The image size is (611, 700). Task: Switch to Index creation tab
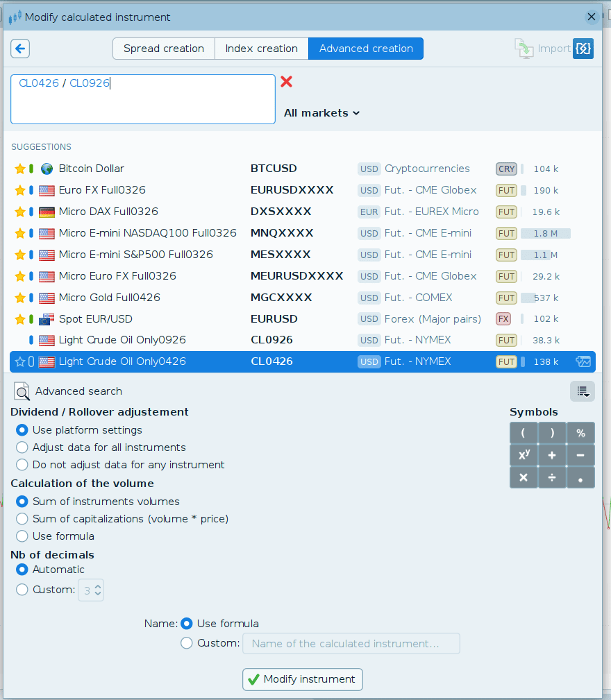click(262, 49)
